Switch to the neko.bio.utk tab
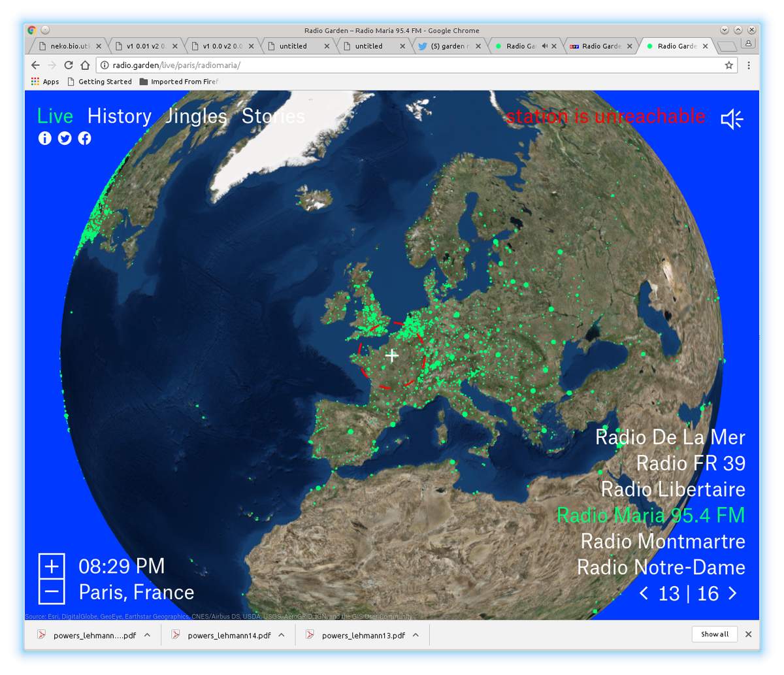This screenshot has height=675, width=784. tap(71, 46)
